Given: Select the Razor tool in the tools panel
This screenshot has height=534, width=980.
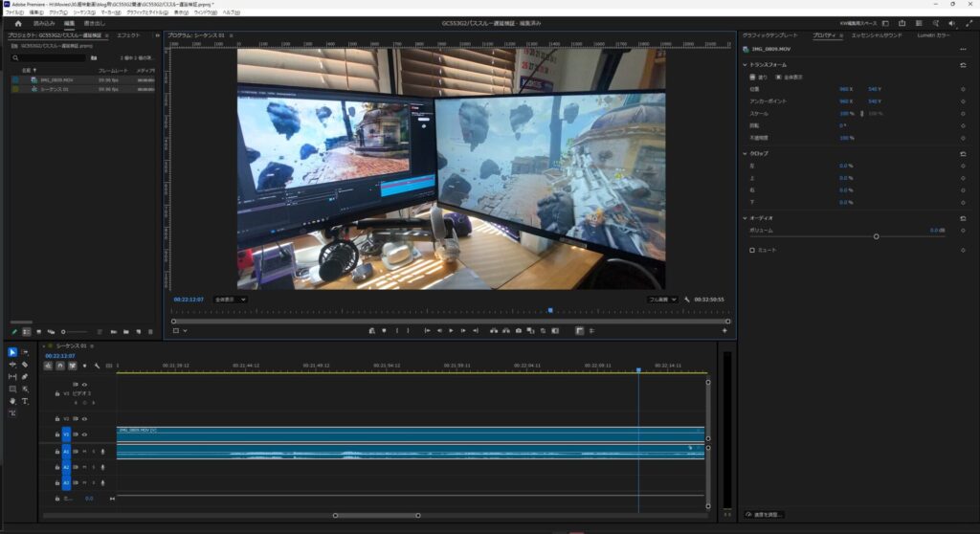Looking at the screenshot, I should 25,365.
